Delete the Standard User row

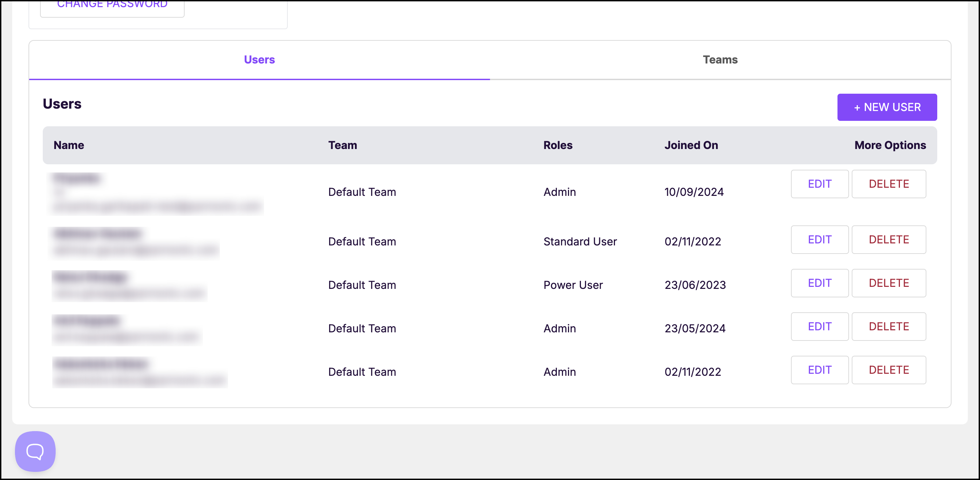tap(888, 239)
